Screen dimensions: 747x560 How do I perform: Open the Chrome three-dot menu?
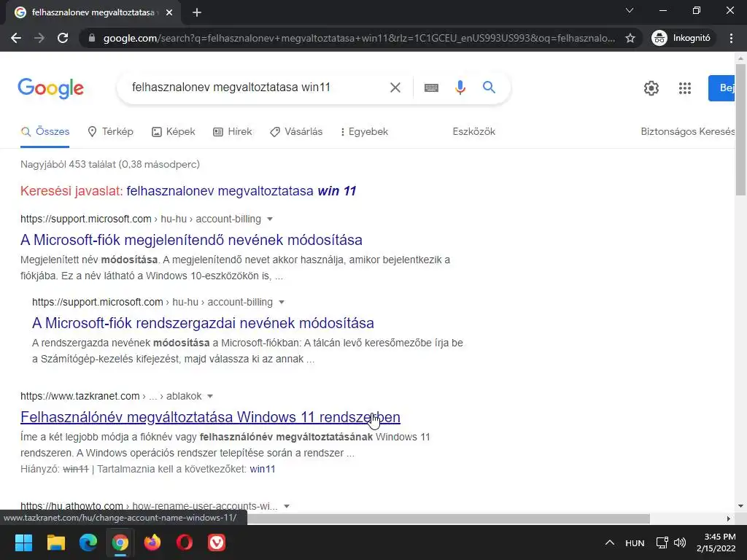pyautogui.click(x=731, y=38)
